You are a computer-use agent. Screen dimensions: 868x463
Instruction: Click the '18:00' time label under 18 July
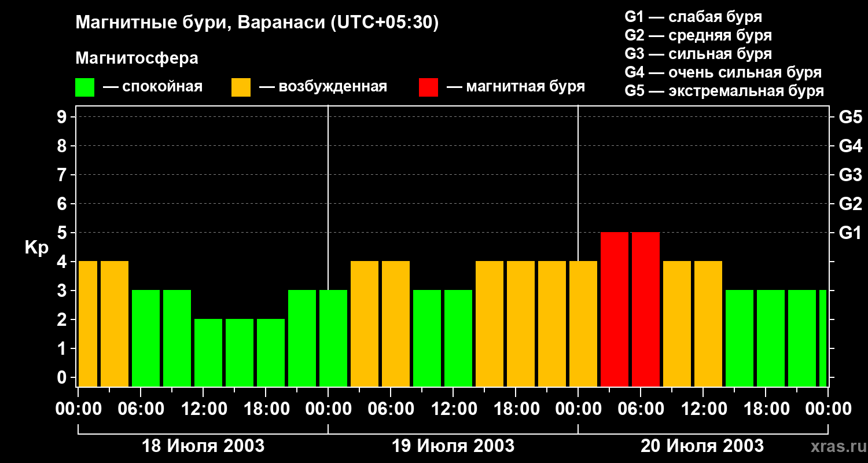click(x=266, y=409)
